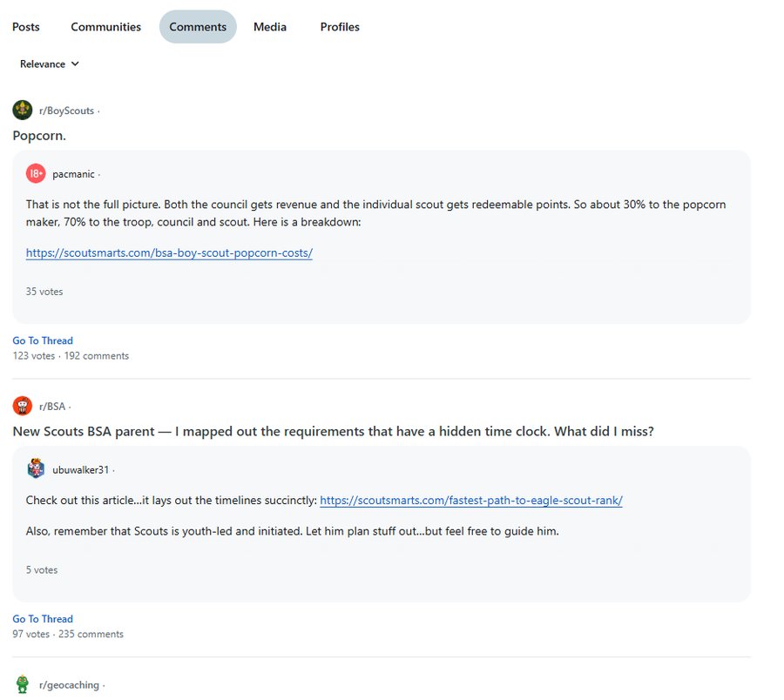Image resolution: width=784 pixels, height=700 pixels.
Task: Click "123 votes · 192 comments" thread stats
Action: [x=71, y=356]
